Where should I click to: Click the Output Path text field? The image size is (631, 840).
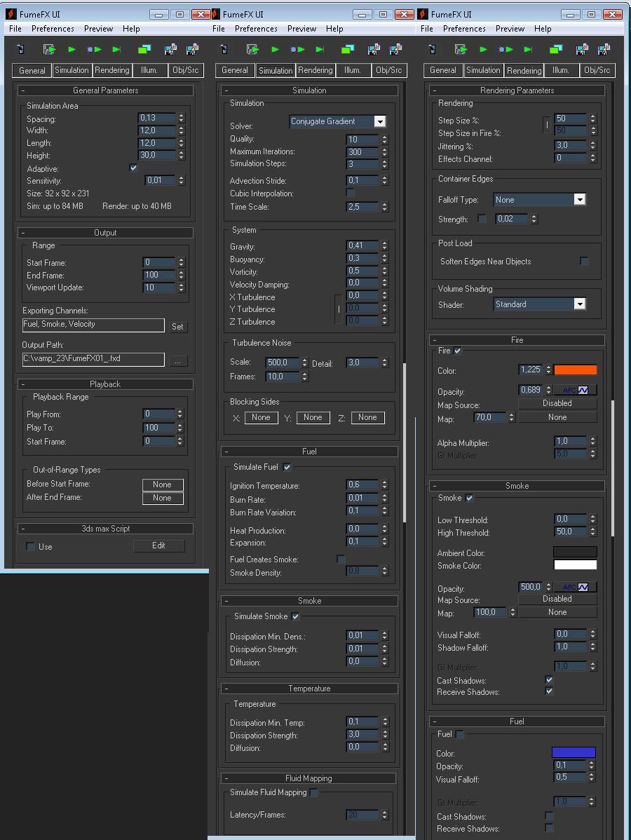coord(93,360)
